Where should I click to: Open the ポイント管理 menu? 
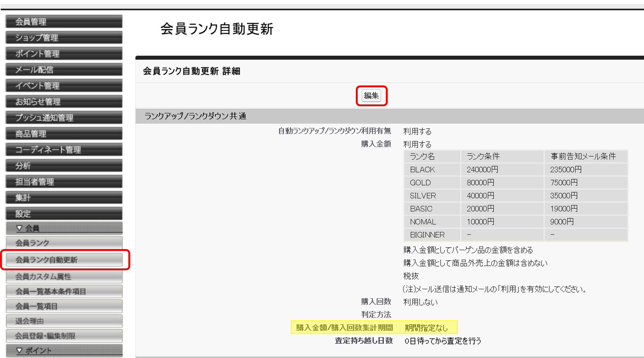[x=64, y=53]
